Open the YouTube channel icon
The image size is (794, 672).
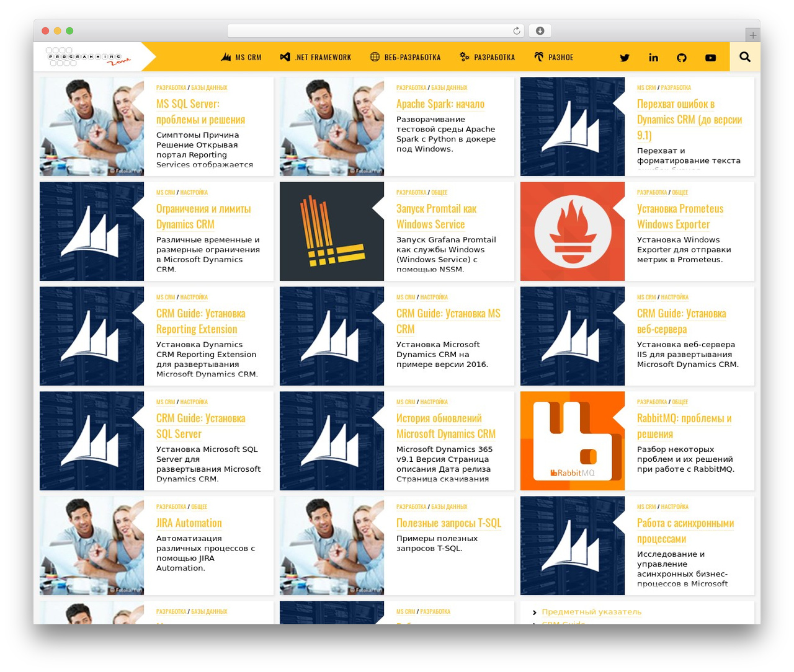click(x=710, y=58)
